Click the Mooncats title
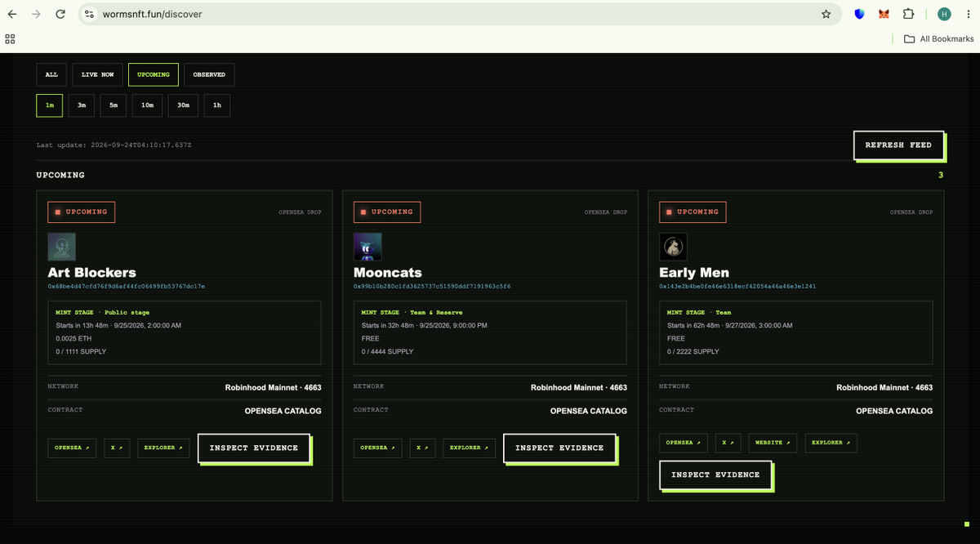The image size is (980, 544). [387, 273]
